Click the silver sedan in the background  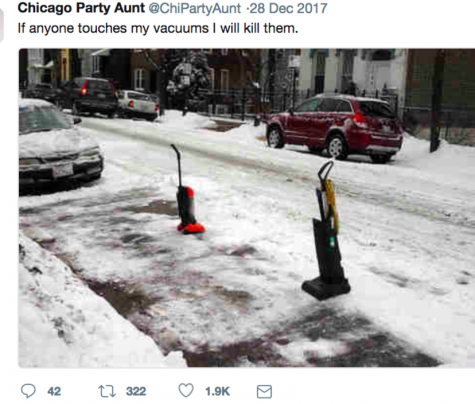click(138, 105)
